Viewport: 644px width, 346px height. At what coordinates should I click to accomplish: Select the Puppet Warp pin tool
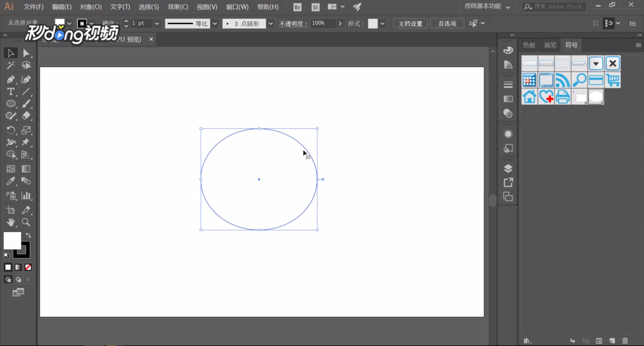pyautogui.click(x=26, y=142)
